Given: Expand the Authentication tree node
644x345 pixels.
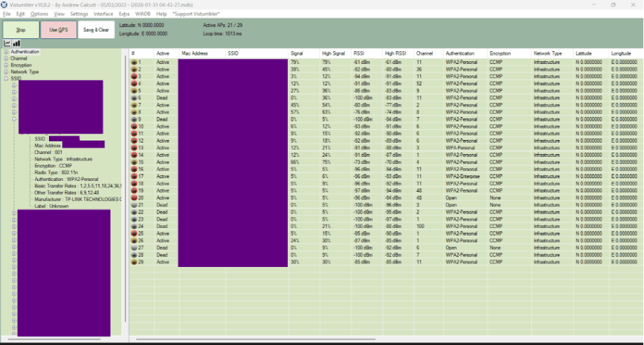Looking at the screenshot, I should point(6,52).
